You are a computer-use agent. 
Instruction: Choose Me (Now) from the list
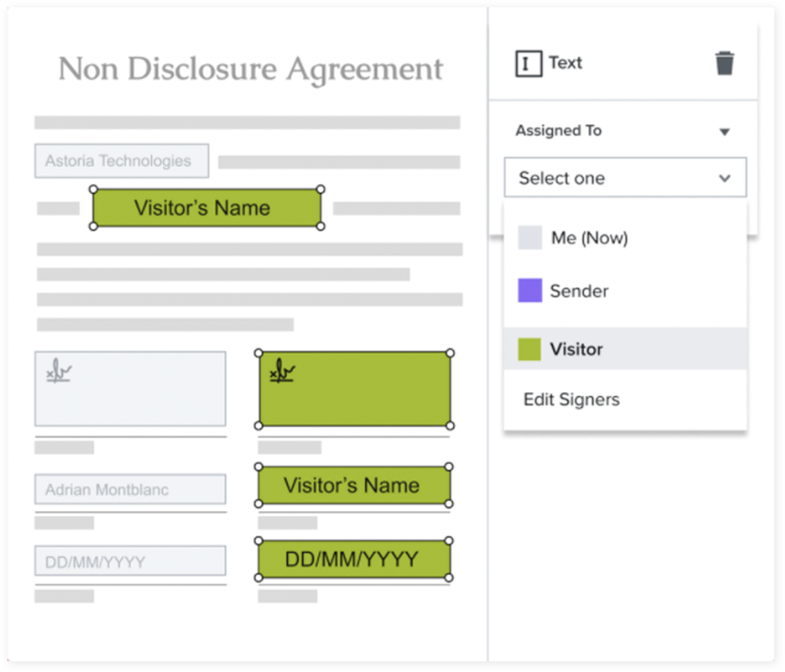pos(589,238)
